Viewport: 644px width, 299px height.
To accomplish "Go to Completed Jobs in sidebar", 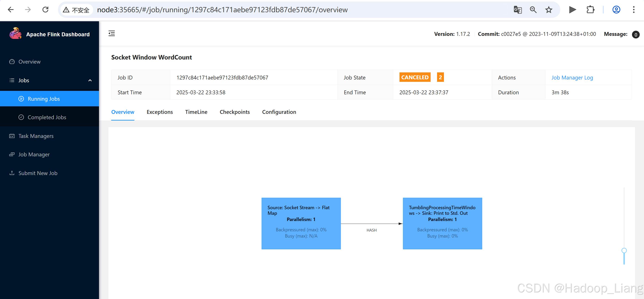I will [47, 117].
